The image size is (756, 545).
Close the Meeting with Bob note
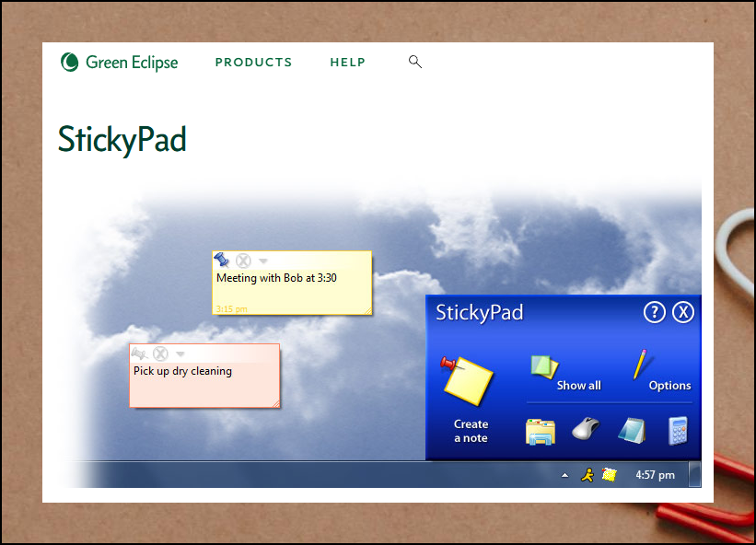point(243,261)
